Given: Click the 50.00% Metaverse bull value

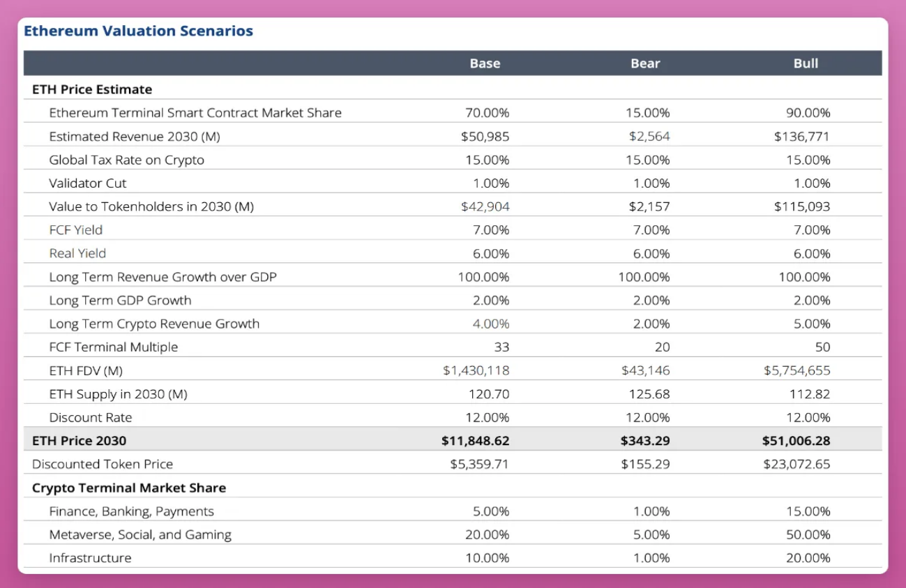Looking at the screenshot, I should (808, 535).
